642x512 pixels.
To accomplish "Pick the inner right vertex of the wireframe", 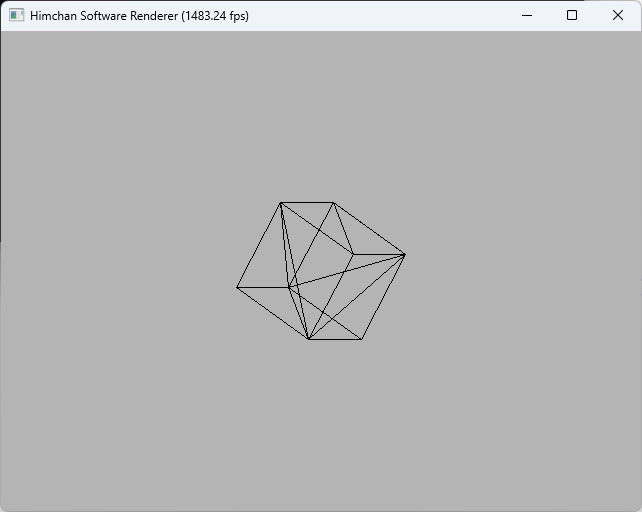I will click(353, 254).
